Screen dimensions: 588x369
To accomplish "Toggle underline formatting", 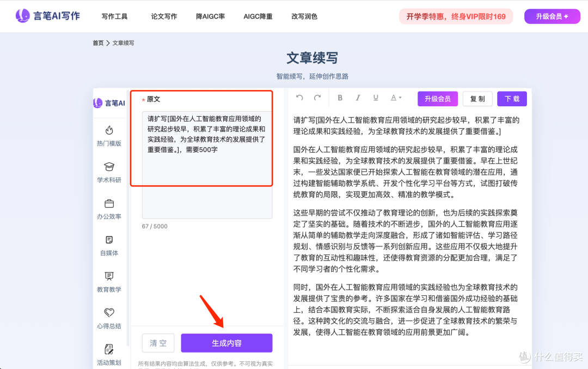I will coord(375,98).
